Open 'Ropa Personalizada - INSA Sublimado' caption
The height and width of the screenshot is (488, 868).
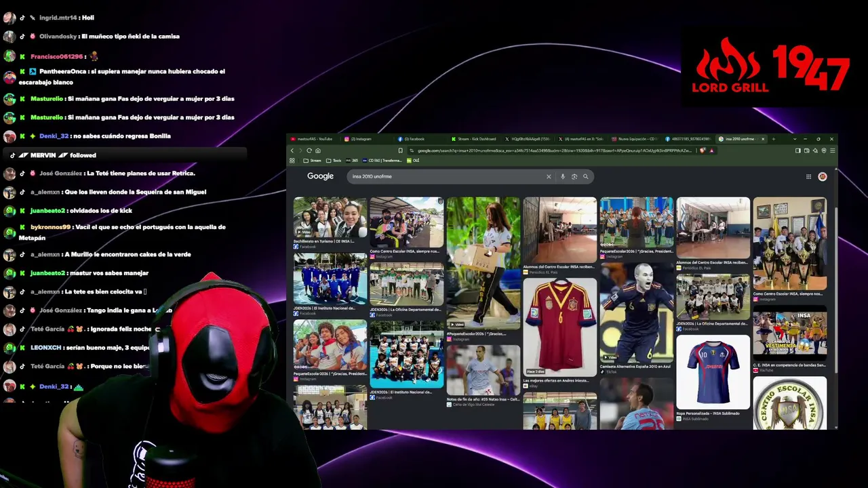[x=709, y=413]
